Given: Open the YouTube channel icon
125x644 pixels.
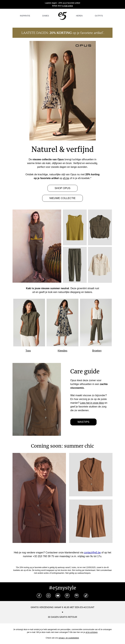Looking at the screenshot, I should tap(58, 595).
